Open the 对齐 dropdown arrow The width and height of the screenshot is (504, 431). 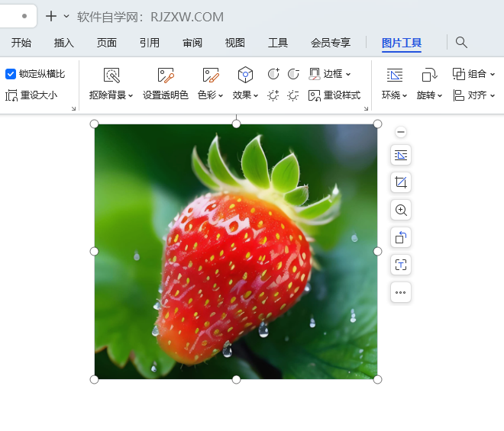[493, 95]
